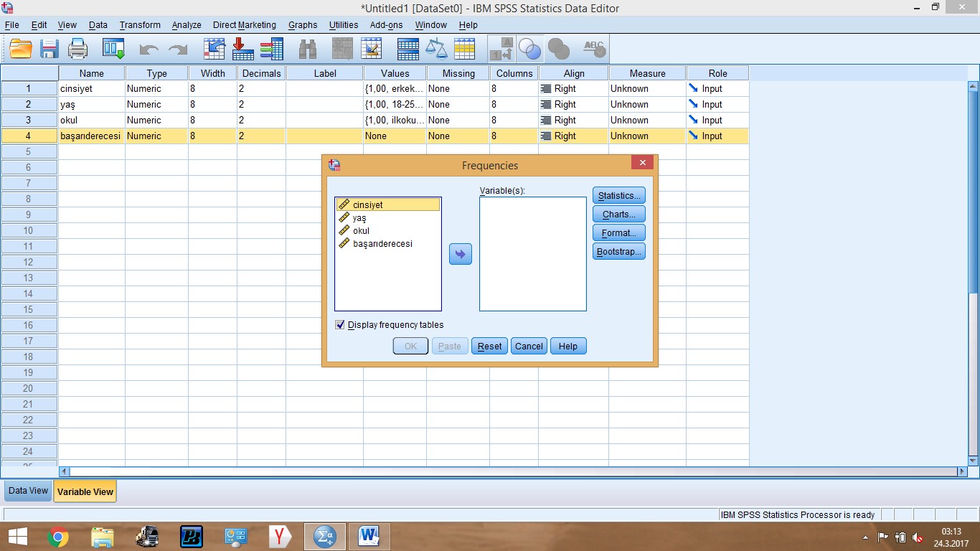This screenshot has width=980, height=551.
Task: Click Reset in Frequencies dialog
Action: pyautogui.click(x=489, y=346)
